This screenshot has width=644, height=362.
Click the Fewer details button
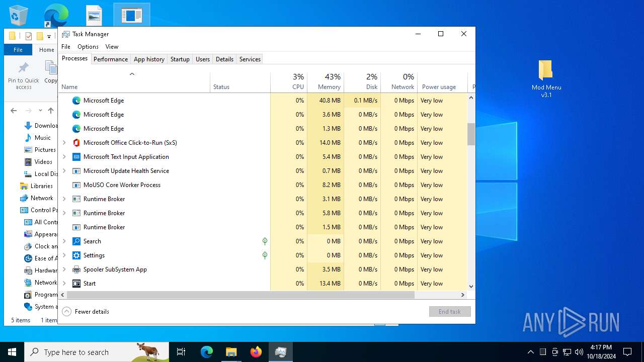coord(86,312)
